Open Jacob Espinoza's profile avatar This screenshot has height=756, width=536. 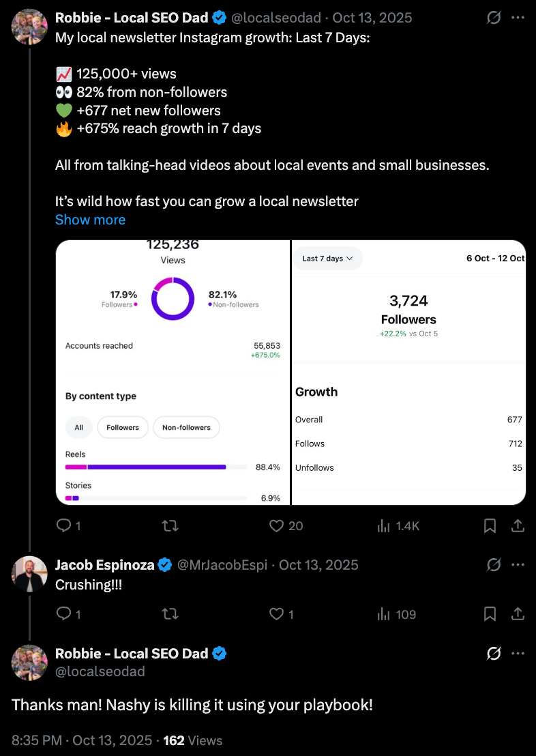pos(29,573)
